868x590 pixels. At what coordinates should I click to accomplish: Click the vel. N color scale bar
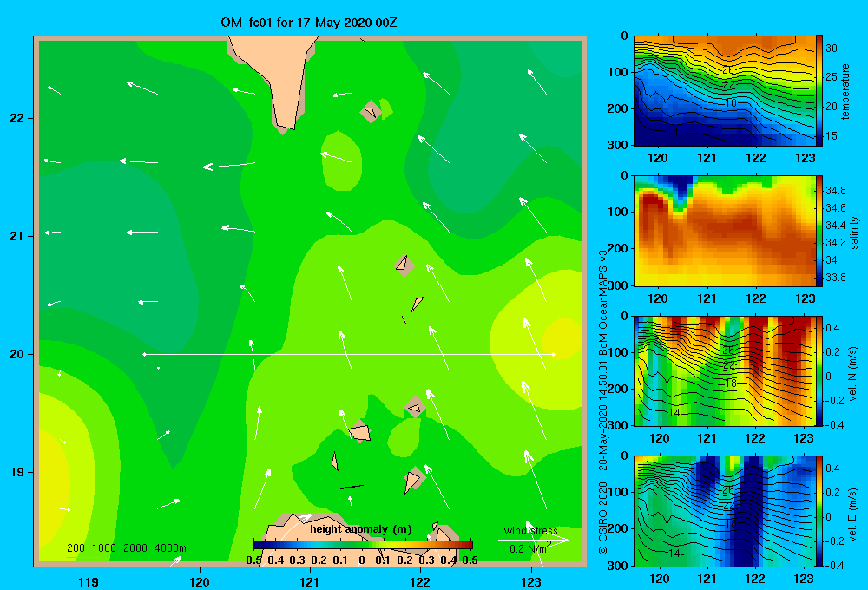click(819, 371)
